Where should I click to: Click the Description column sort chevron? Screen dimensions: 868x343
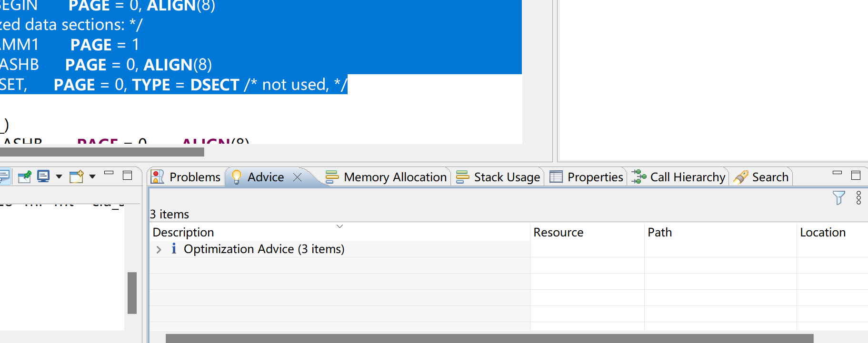tap(339, 226)
